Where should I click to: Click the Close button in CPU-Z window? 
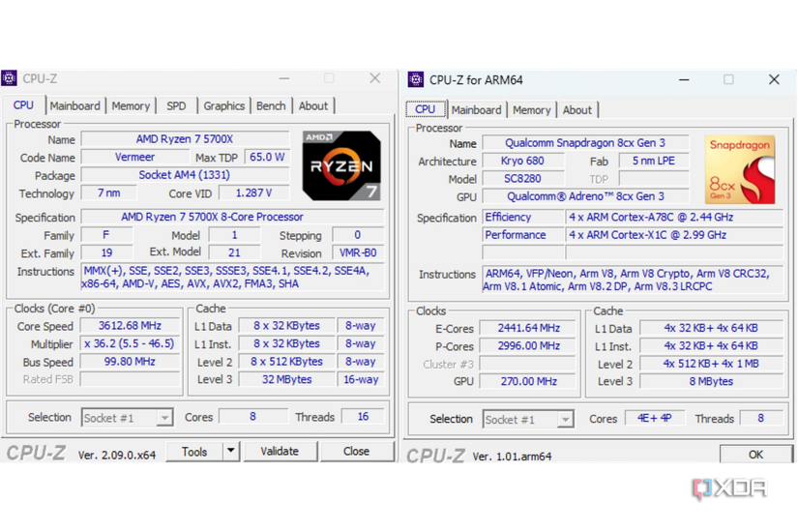(x=356, y=452)
